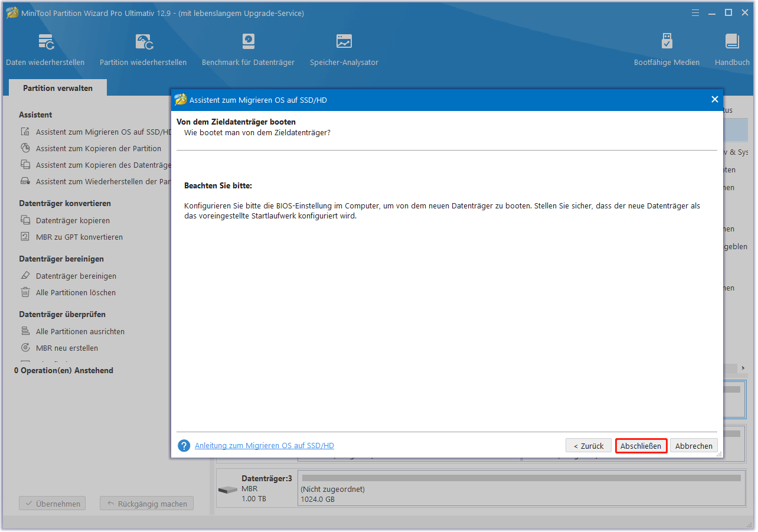The width and height of the screenshot is (758, 532).
Task: Open Speicher-Analysator tool
Action: point(344,50)
